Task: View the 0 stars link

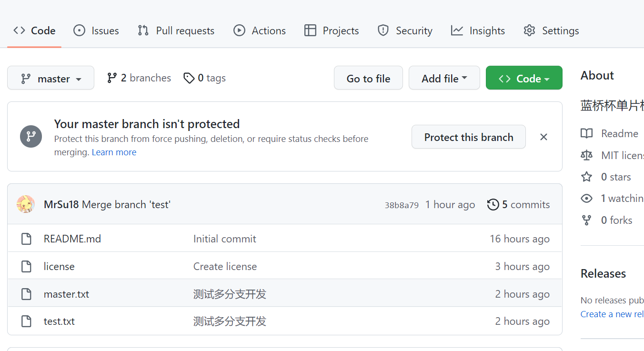Action: [x=616, y=177]
